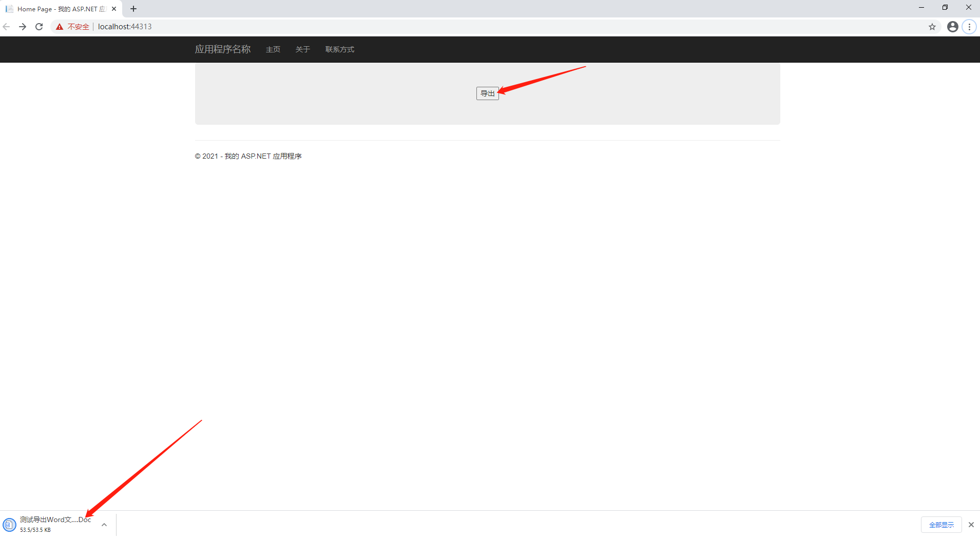Click the browser forward arrow
This screenshot has height=538, width=980.
pyautogui.click(x=23, y=27)
